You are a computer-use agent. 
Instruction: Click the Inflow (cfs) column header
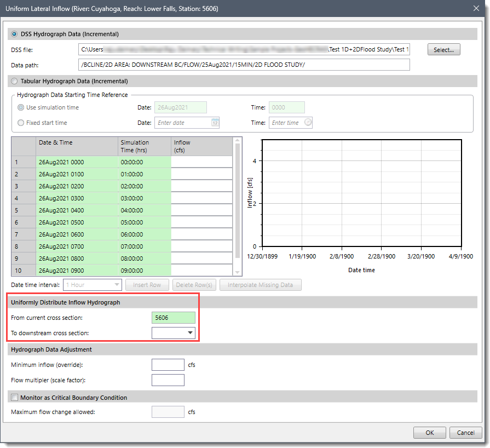coord(201,146)
